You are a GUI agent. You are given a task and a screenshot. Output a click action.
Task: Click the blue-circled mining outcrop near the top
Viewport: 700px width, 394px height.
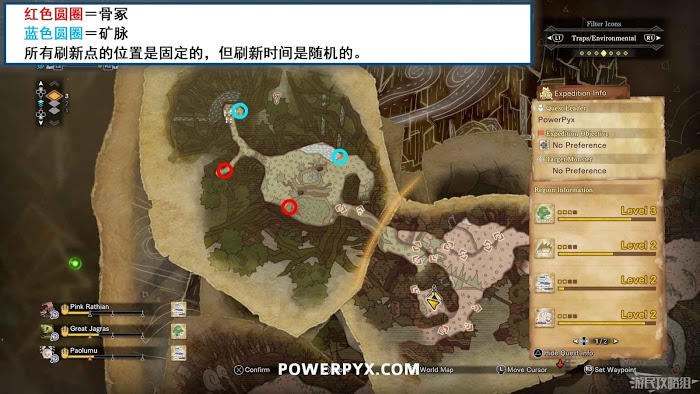(x=240, y=111)
